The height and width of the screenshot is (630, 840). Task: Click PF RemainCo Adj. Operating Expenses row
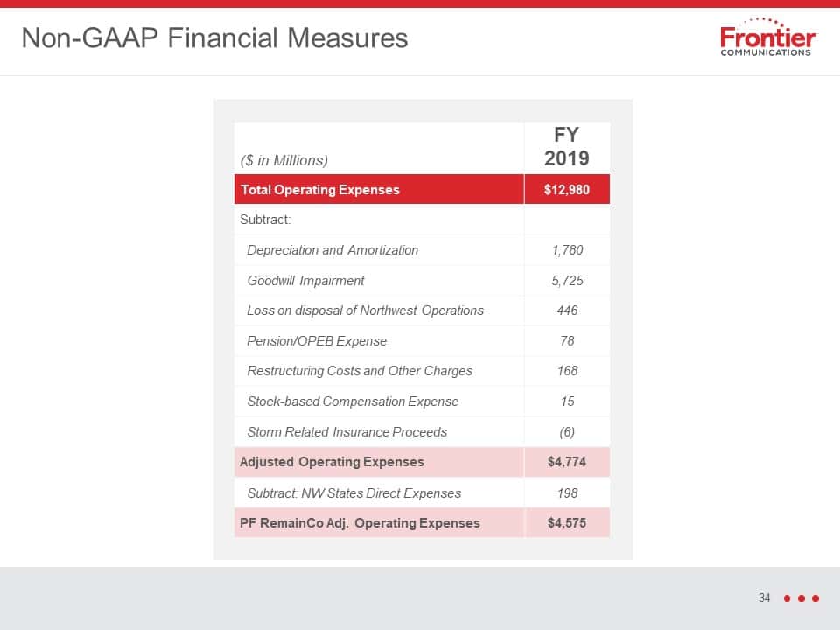click(x=422, y=523)
